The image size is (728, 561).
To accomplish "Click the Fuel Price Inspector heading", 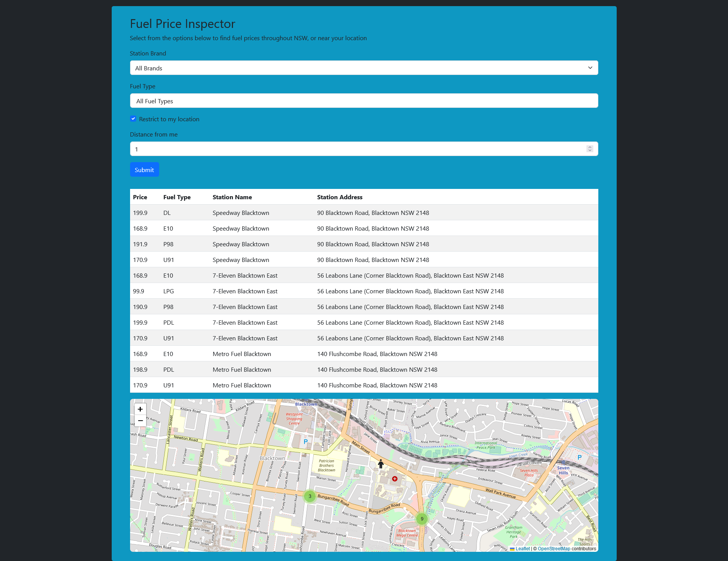I will click(x=182, y=24).
